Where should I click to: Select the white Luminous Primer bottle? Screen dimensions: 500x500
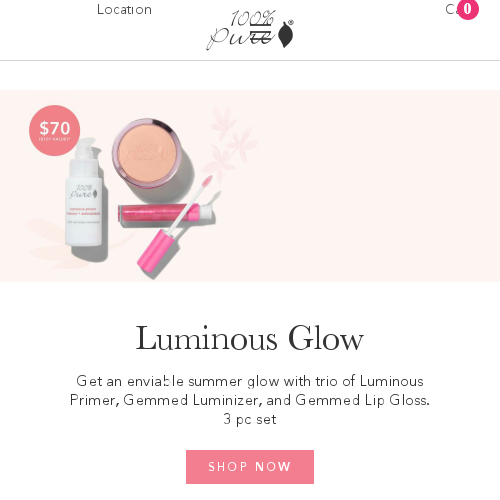click(85, 196)
